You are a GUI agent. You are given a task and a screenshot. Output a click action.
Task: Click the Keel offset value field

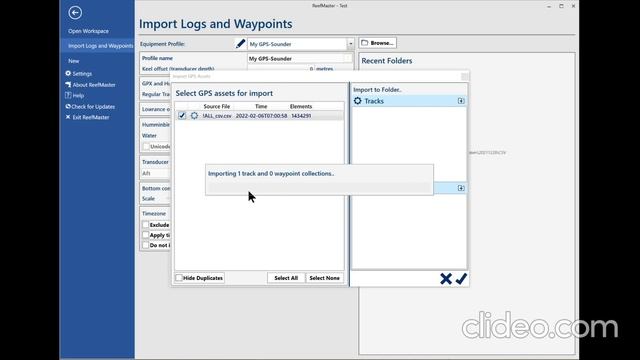click(281, 69)
